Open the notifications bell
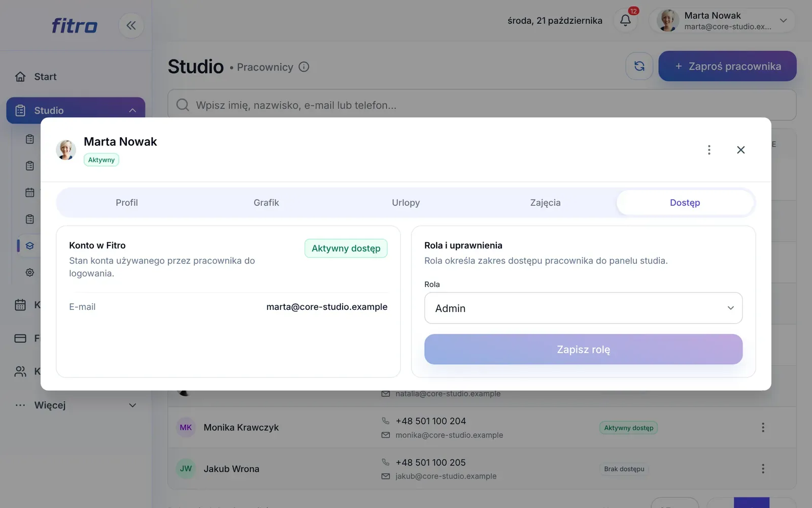 [x=625, y=20]
